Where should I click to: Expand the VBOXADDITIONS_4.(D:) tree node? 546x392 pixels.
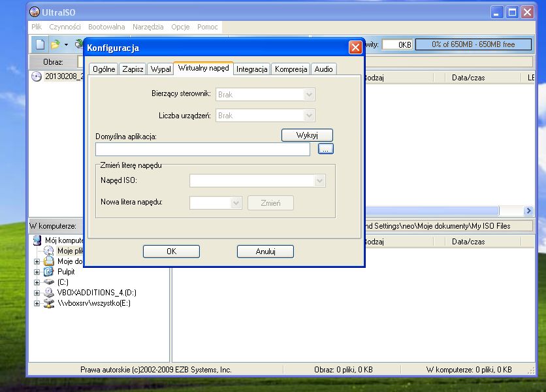pyautogui.click(x=37, y=293)
